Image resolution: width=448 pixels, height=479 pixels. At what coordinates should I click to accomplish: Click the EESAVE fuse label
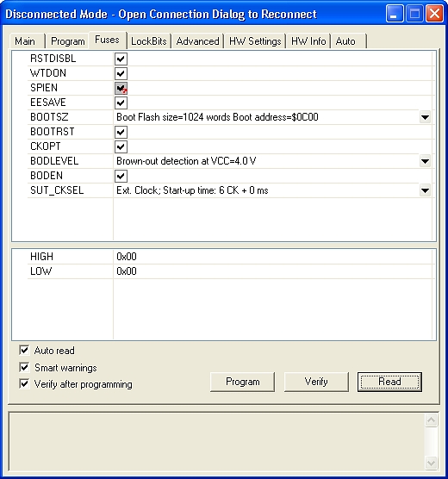(x=48, y=103)
